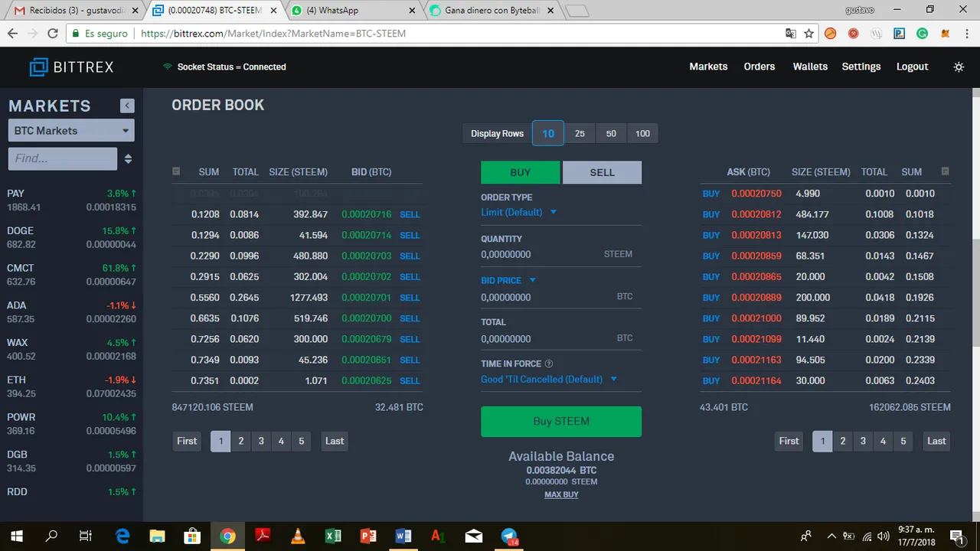Switch to the SELL order form

tap(602, 172)
